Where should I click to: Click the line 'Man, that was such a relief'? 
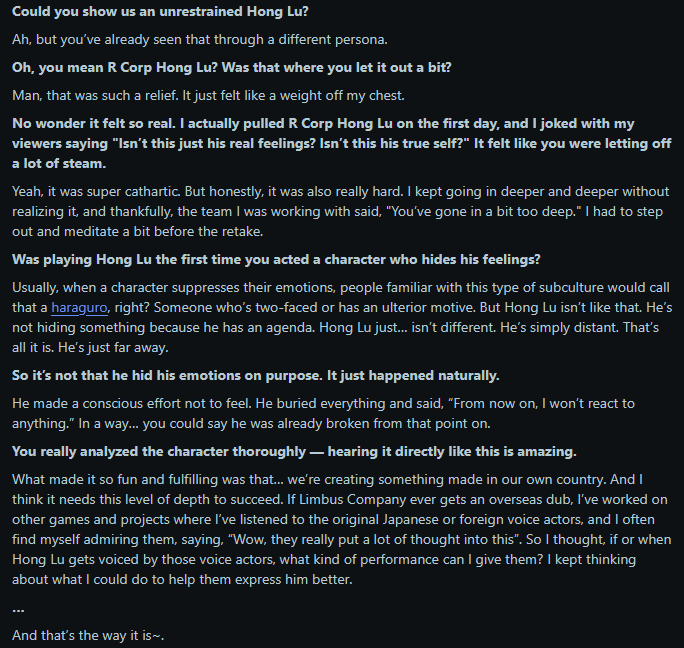point(208,96)
